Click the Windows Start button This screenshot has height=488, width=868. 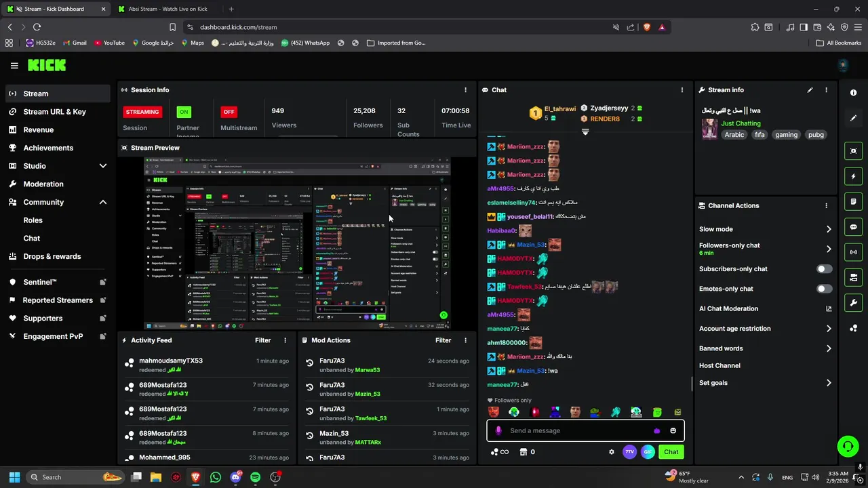coord(14,477)
